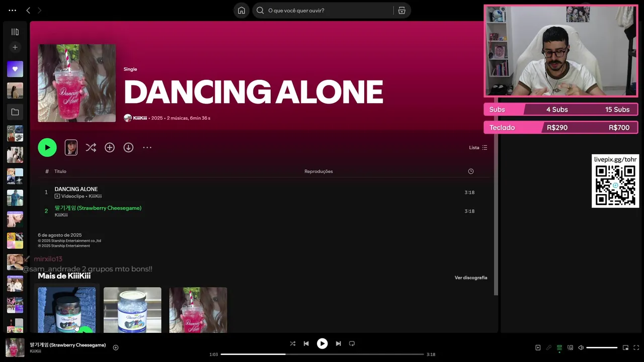
Task: Add the album to Your Library
Action: coord(110,147)
